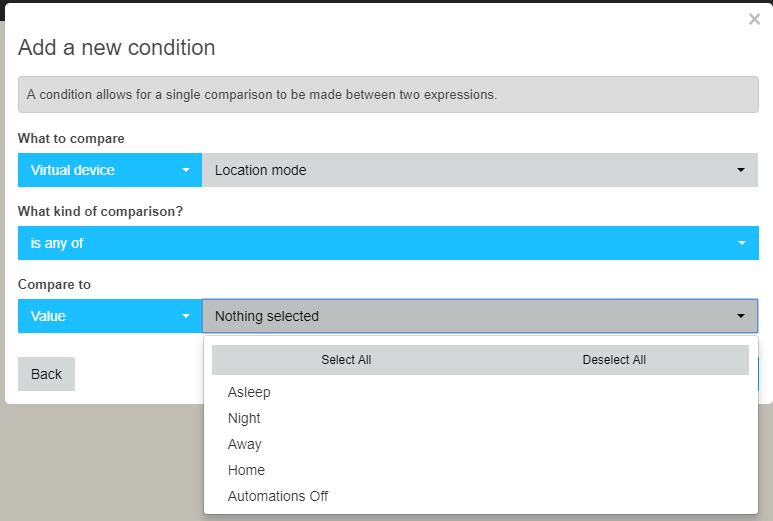Choose Select All in the mode list

click(346, 360)
